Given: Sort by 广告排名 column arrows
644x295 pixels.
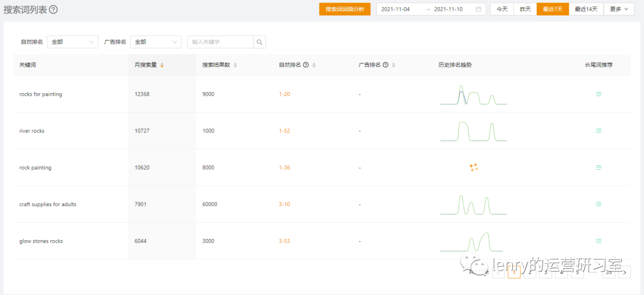Looking at the screenshot, I should (x=394, y=65).
